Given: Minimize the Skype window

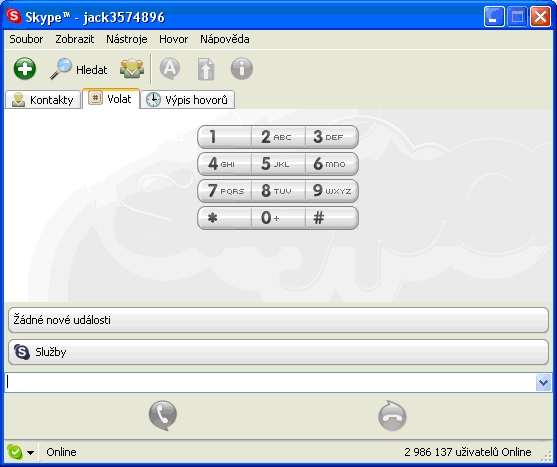Looking at the screenshot, I should pos(494,17).
